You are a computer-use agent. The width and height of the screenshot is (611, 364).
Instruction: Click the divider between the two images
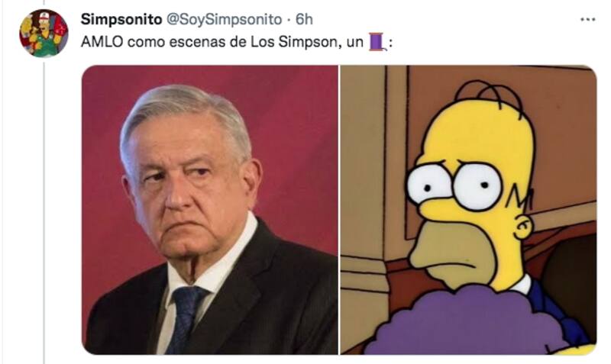pos(339,210)
